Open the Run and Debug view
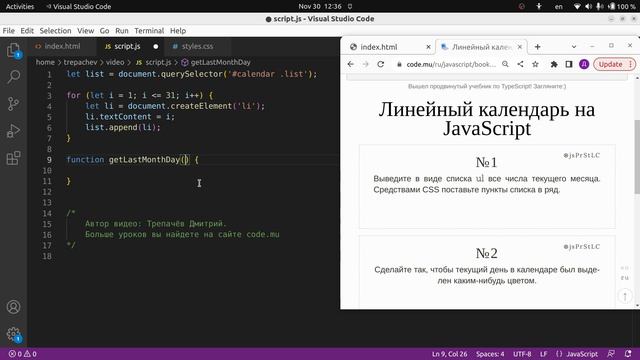This screenshot has height=360, width=640. (13, 131)
